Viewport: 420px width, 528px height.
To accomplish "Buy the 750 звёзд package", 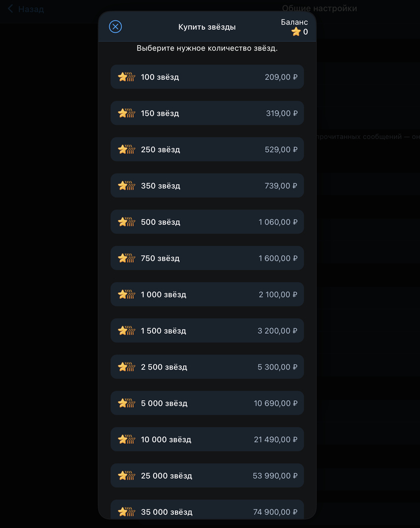I will [207, 259].
